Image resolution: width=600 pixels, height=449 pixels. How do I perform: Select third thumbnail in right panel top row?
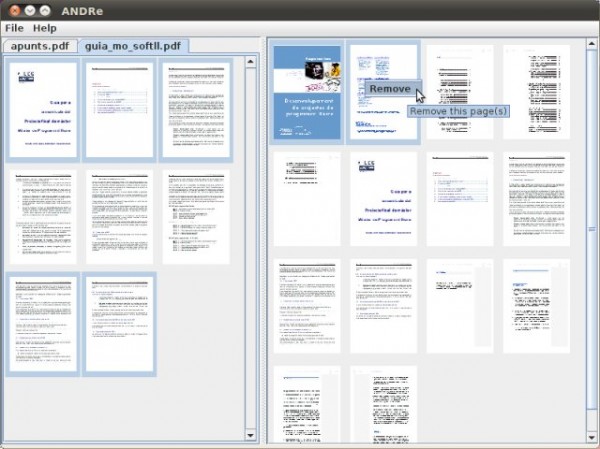[460, 92]
